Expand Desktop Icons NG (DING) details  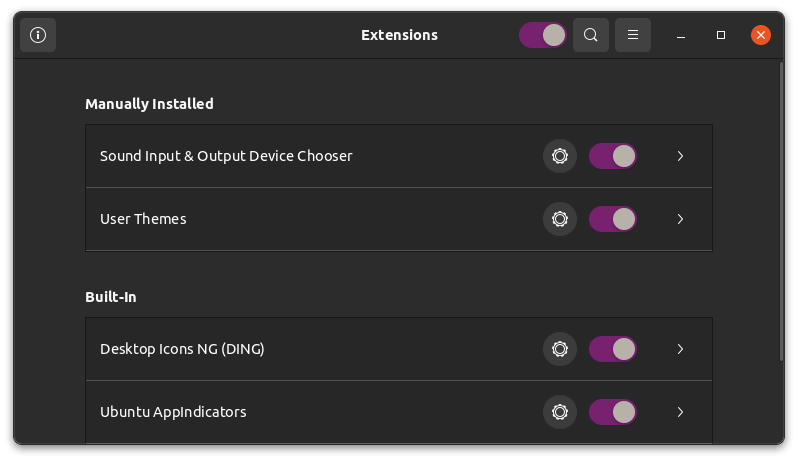click(680, 349)
